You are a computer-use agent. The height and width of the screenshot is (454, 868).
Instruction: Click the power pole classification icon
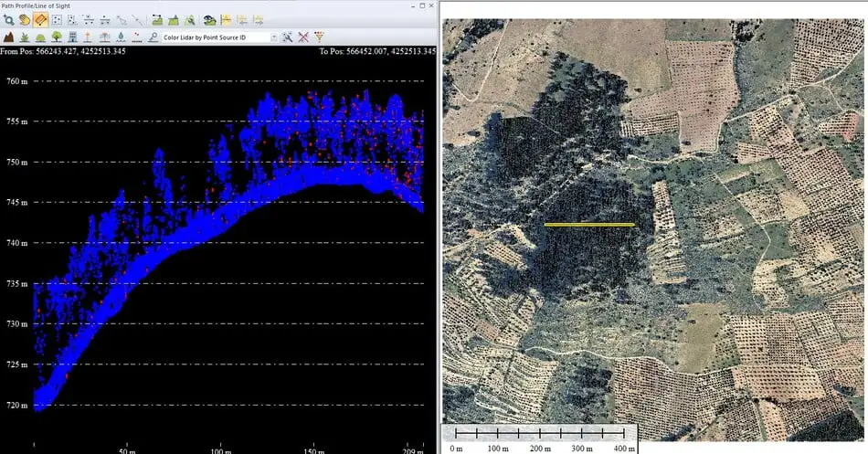coord(89,37)
